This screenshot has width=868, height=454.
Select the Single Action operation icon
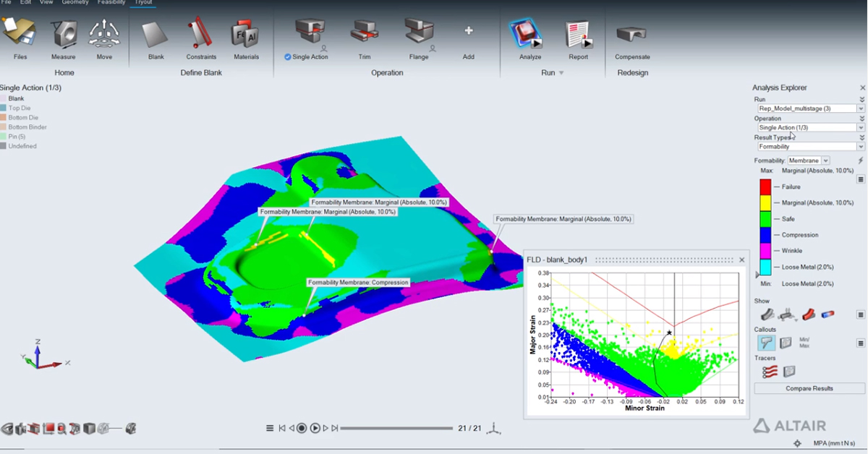(x=310, y=32)
